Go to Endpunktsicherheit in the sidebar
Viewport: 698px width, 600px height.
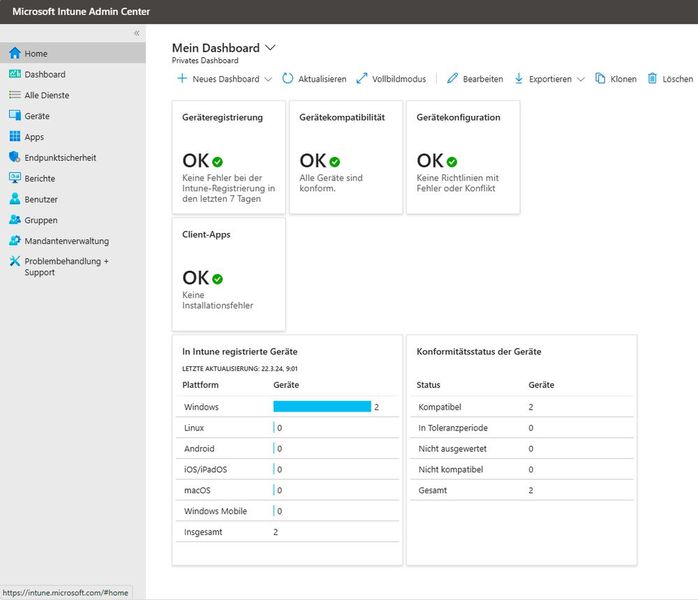click(x=73, y=157)
